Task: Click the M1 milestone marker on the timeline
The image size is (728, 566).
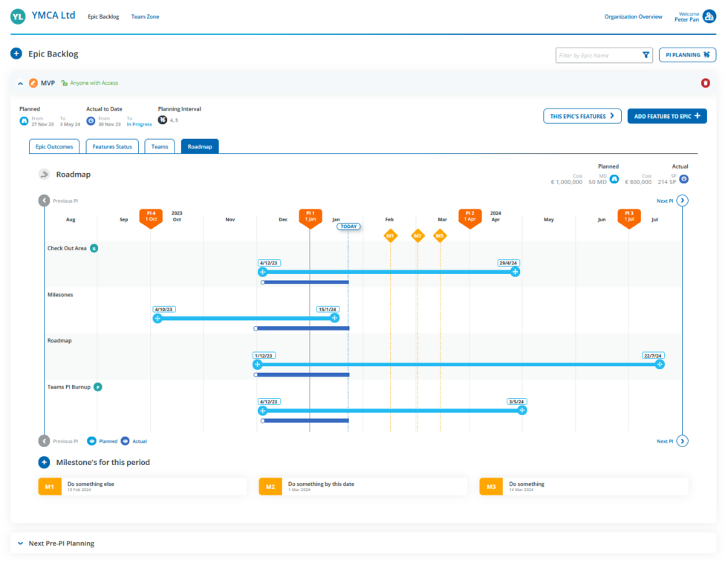Action: pos(390,236)
